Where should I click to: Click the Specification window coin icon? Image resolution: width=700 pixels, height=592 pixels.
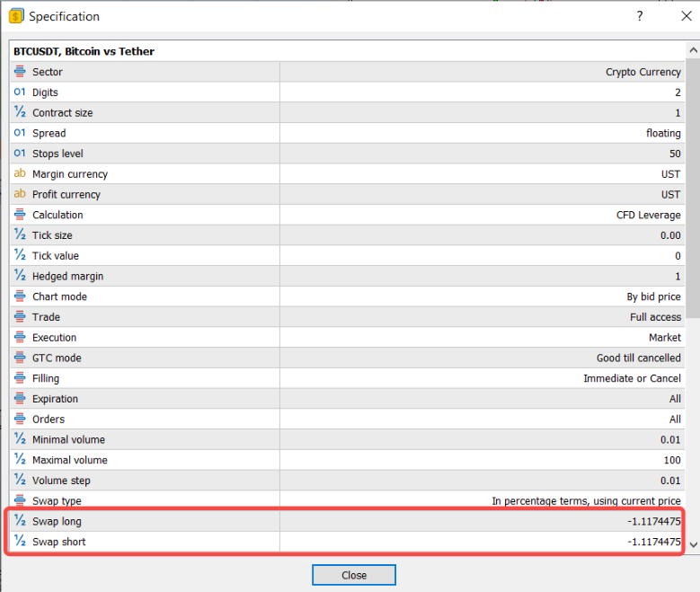[16, 16]
